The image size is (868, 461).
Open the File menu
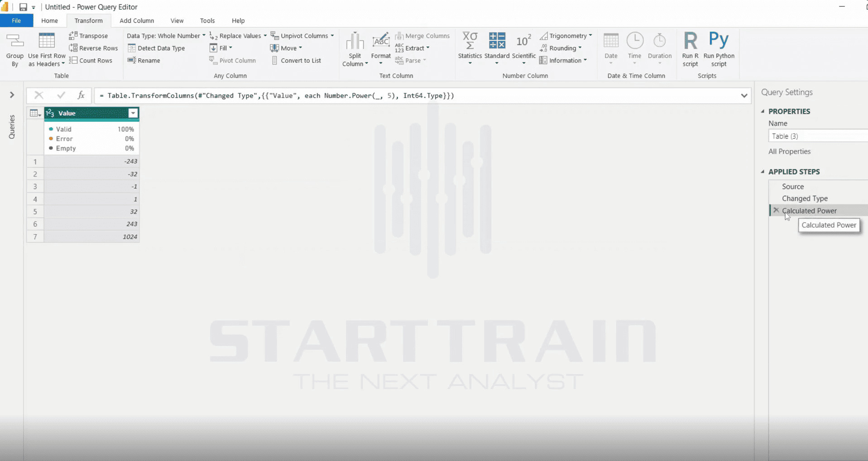(x=16, y=20)
